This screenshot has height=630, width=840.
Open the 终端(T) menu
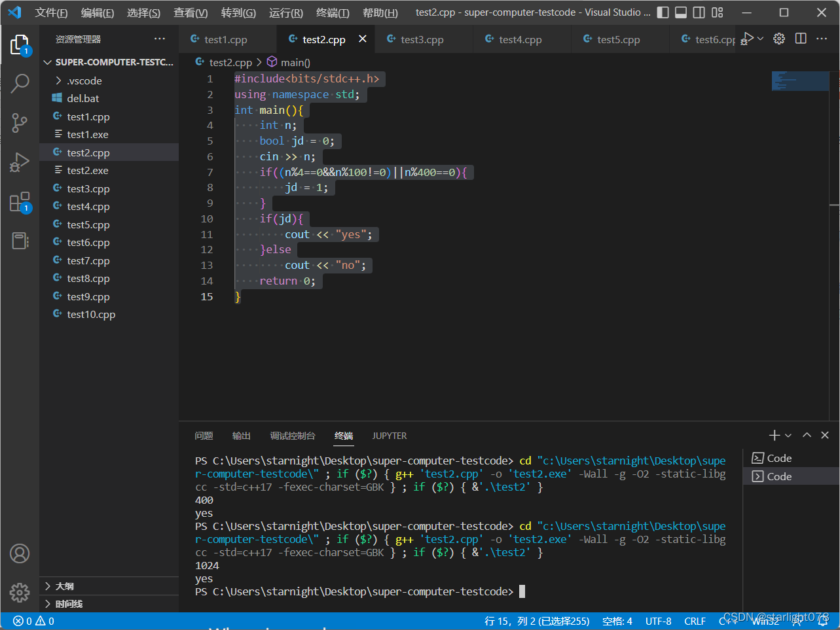[x=333, y=12]
